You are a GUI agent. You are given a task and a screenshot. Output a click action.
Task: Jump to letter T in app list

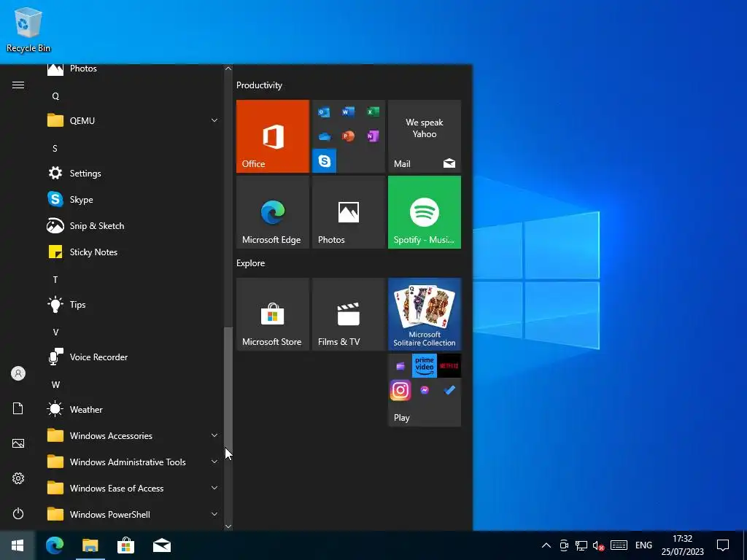(55, 279)
